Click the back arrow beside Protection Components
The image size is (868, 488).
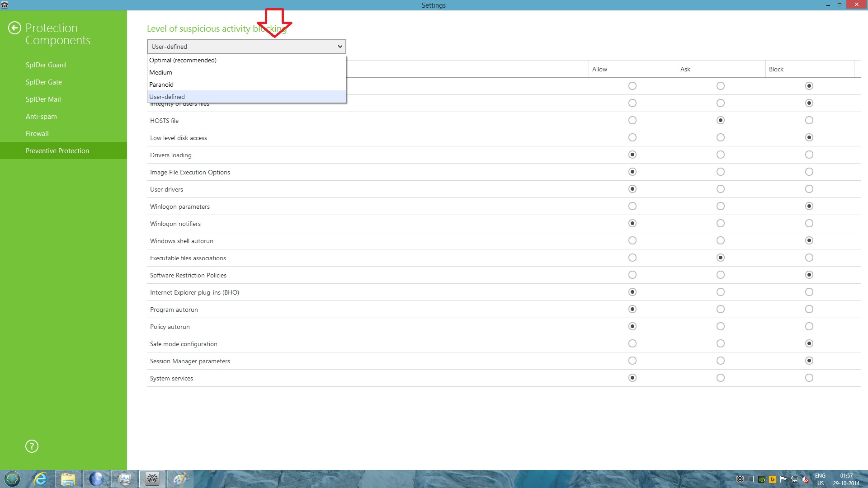point(14,28)
